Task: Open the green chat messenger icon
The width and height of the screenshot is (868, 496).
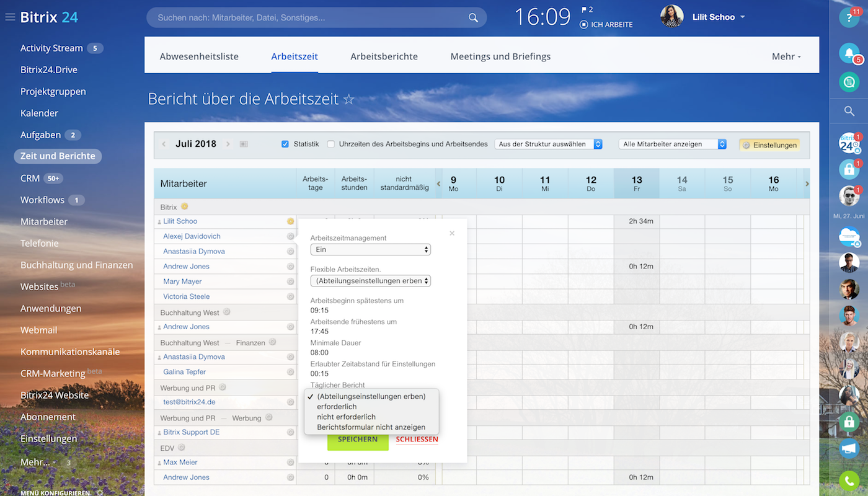Action: [x=849, y=82]
